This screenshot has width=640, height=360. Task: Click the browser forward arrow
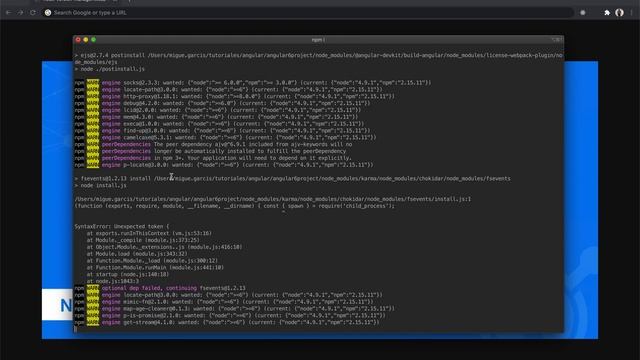20,13
